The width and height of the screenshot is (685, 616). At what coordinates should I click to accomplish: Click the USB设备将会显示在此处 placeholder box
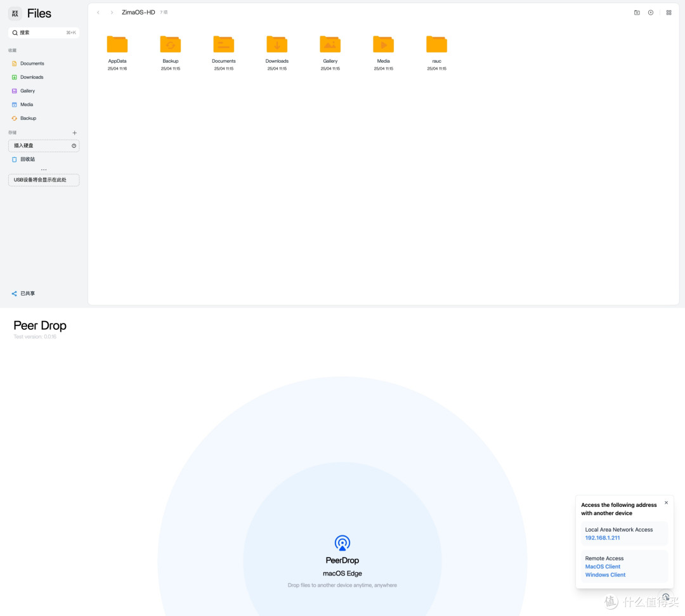[x=44, y=180]
